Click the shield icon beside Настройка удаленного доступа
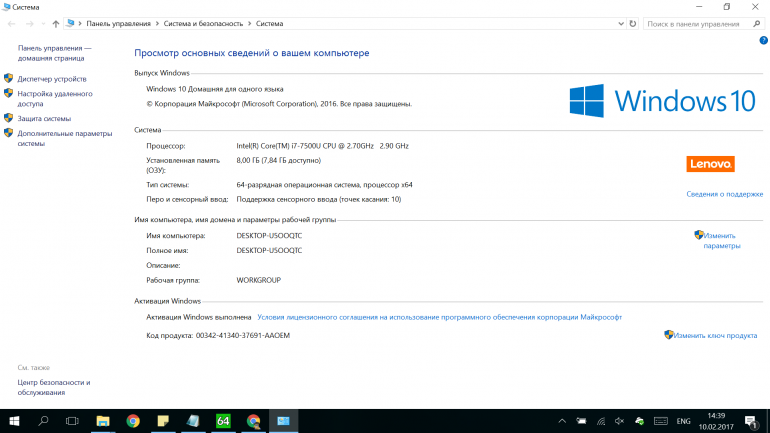The image size is (770, 433). pyautogui.click(x=8, y=93)
